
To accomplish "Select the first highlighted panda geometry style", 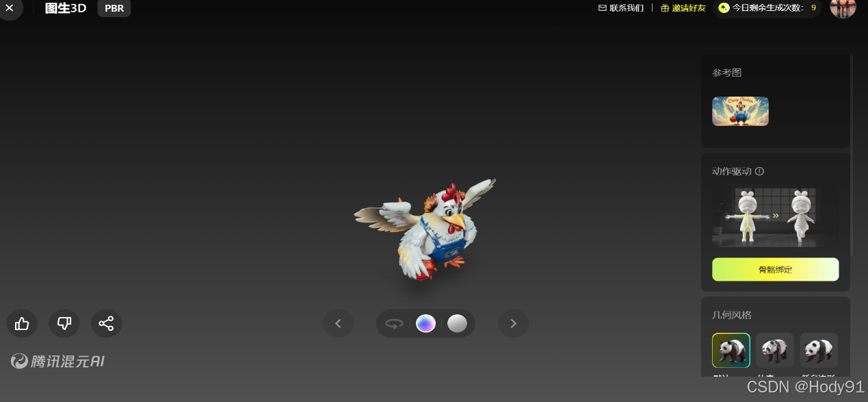I will 731,351.
